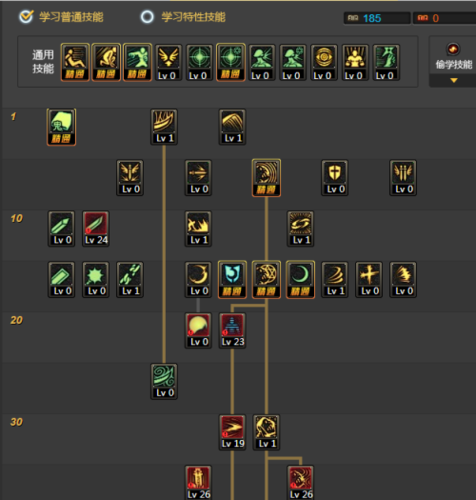Click the winged emblem general skill Lv 0

click(169, 62)
